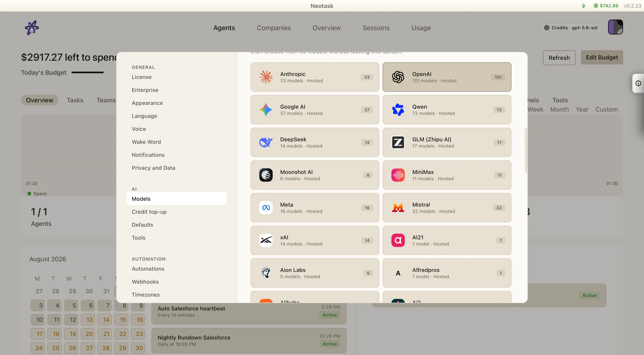Click the Google AI sparkle icon
This screenshot has height=355, width=644.
[x=266, y=110]
